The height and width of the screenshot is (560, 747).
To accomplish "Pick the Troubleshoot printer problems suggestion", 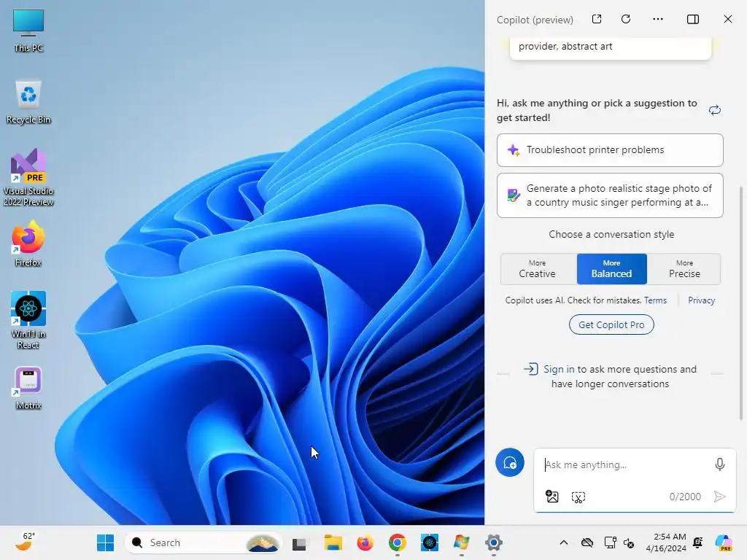I will tap(610, 150).
